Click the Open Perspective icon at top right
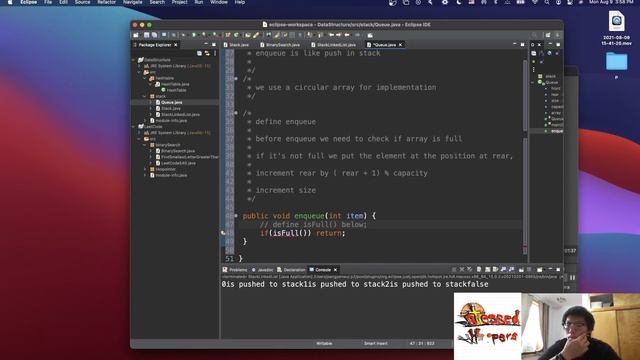The height and width of the screenshot is (360, 640). [548, 35]
